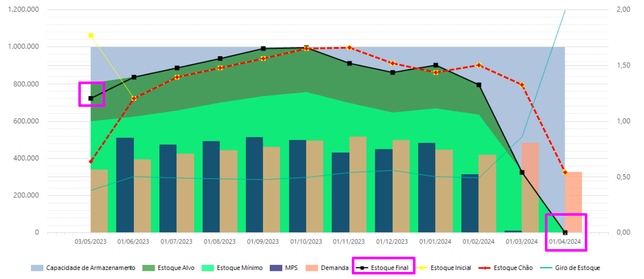Select the Estoque Final point at 01/02/2024
Viewport: 644px width, 279px height.
479,85
